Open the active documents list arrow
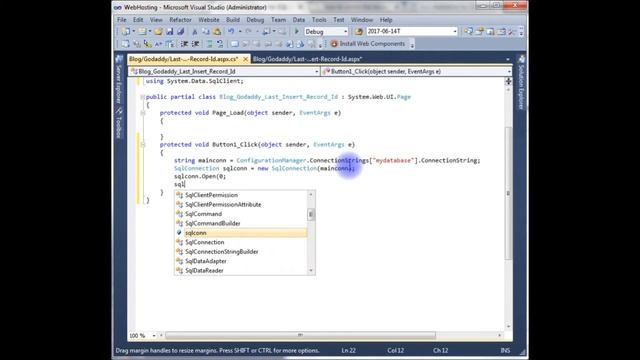Screen dimensions: 640x360 coord(508,59)
